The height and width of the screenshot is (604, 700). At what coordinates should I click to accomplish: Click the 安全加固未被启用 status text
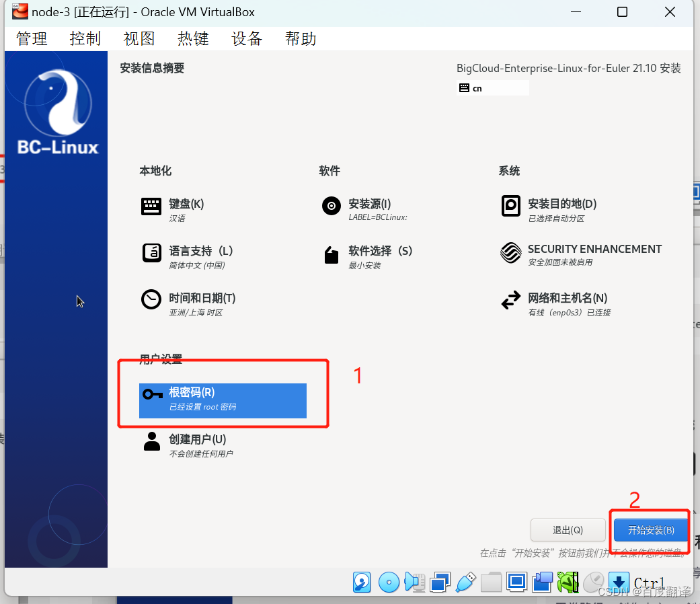click(560, 262)
